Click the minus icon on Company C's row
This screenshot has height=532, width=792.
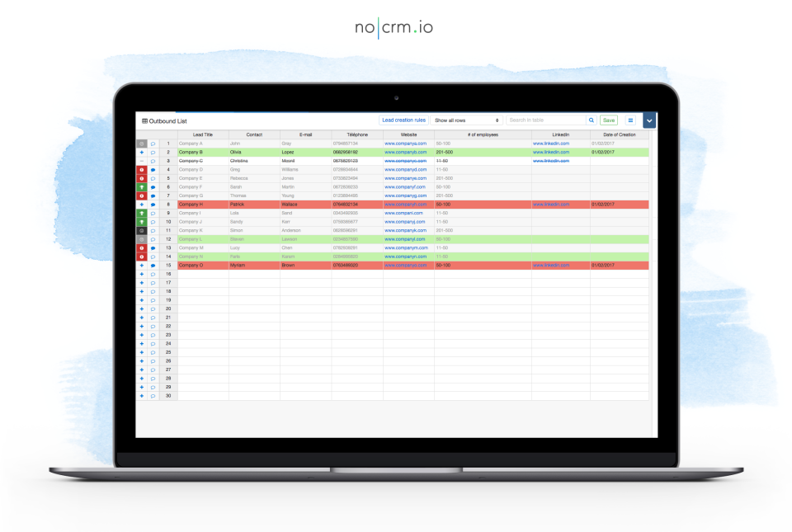pyautogui.click(x=141, y=160)
